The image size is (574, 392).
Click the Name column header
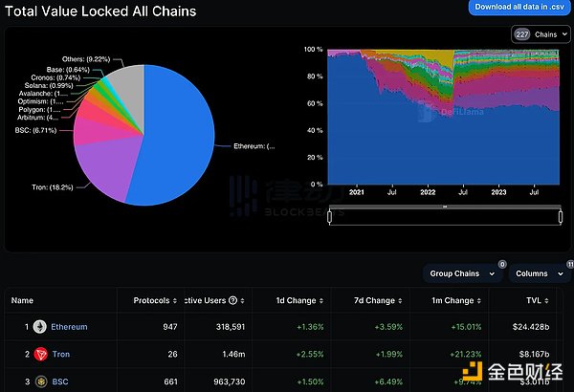pyautogui.click(x=22, y=300)
